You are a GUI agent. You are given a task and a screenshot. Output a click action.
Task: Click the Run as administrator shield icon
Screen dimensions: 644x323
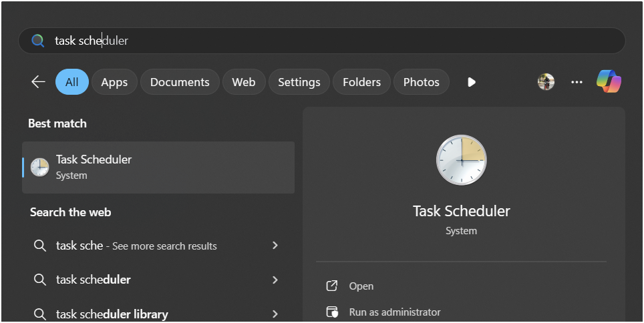[331, 312]
